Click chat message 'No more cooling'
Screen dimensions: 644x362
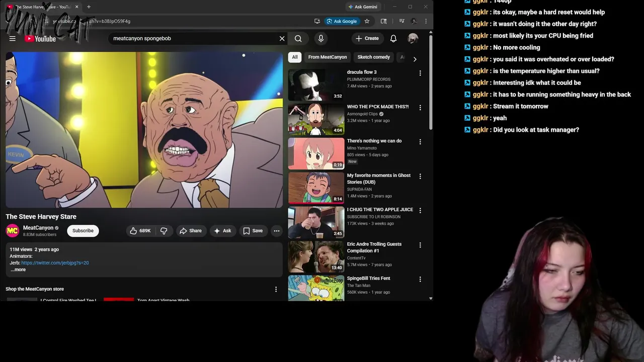pyautogui.click(x=517, y=47)
